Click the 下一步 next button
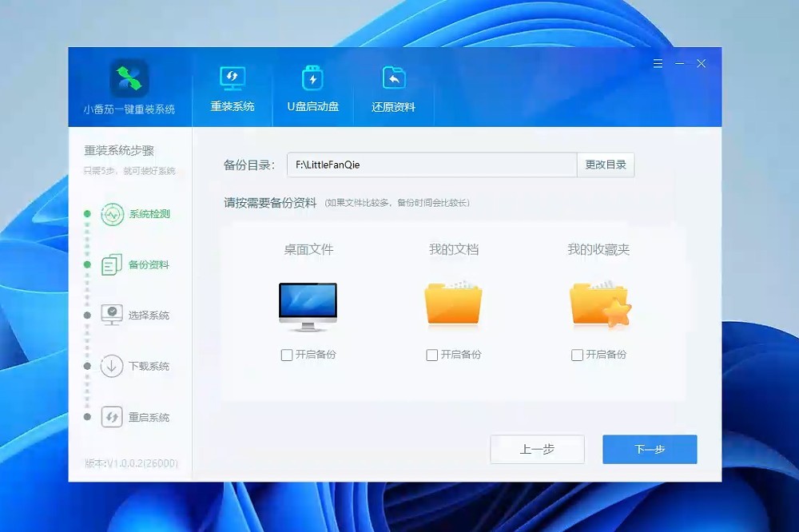Screen dimensions: 799x532 pos(650,449)
